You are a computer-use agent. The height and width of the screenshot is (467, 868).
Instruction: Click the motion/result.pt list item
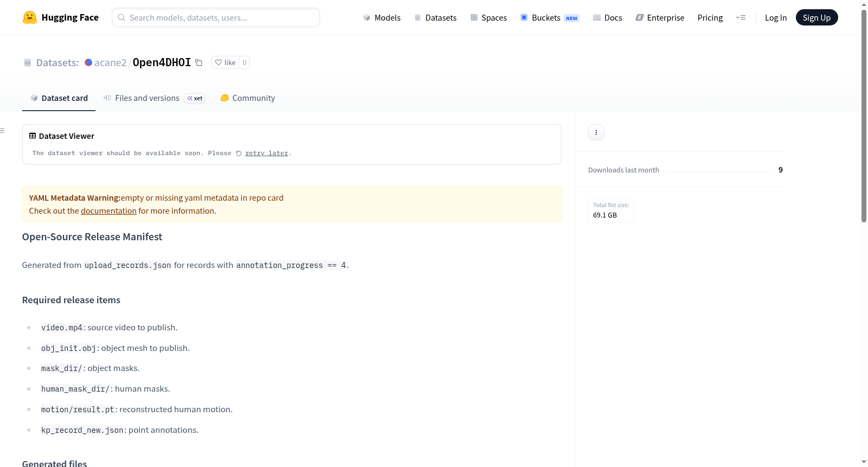137,410
